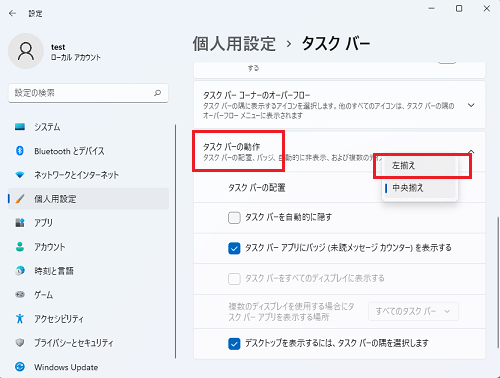Open ゲーム settings category

(x=88, y=295)
